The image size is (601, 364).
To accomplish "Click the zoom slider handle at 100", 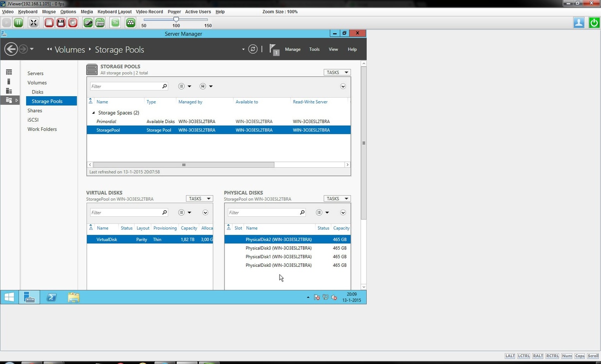I will pos(176,20).
